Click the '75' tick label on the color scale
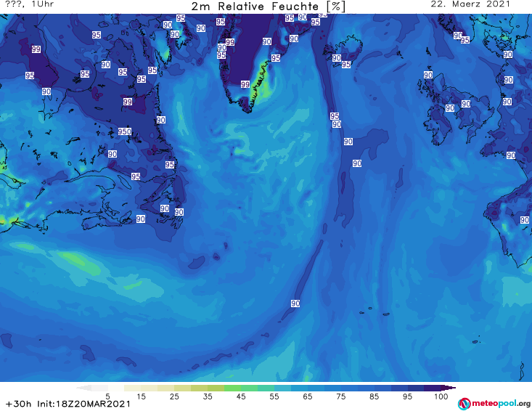 pyautogui.click(x=340, y=396)
